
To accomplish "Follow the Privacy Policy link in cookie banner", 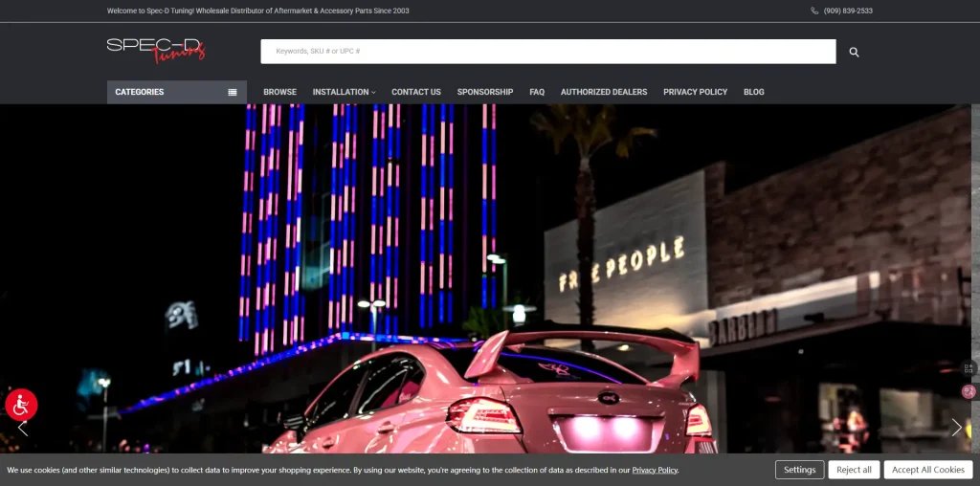I will click(x=655, y=471).
